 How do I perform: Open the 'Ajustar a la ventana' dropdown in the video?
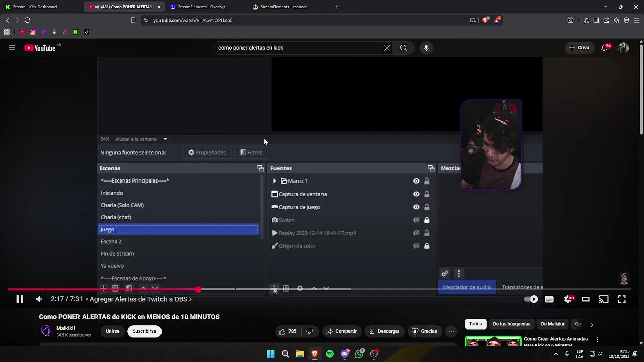coord(141,139)
